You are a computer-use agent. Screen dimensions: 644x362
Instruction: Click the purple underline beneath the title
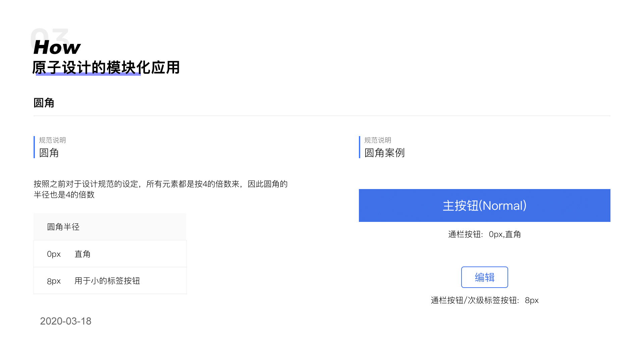click(x=88, y=74)
